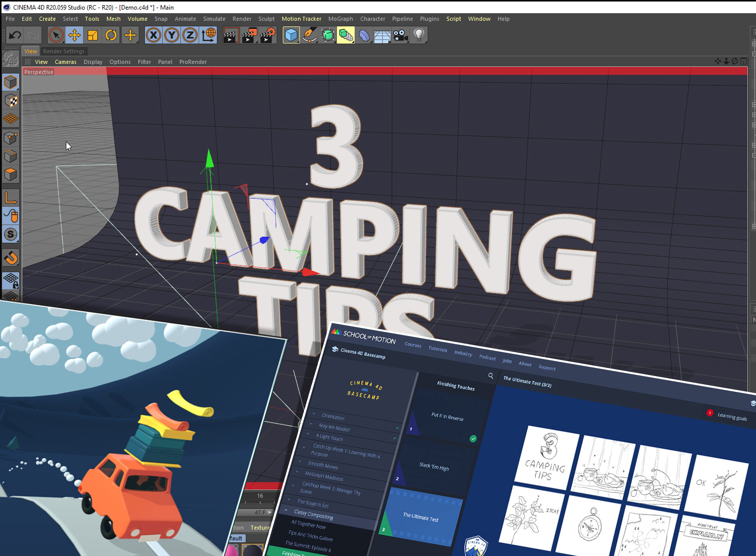Click the Camera object icon
756x556 pixels.
(401, 35)
